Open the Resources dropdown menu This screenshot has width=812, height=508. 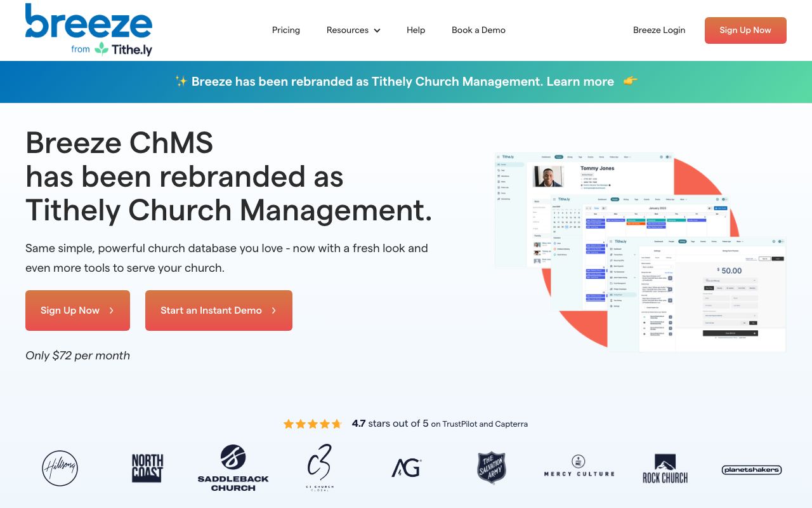pyautogui.click(x=353, y=30)
